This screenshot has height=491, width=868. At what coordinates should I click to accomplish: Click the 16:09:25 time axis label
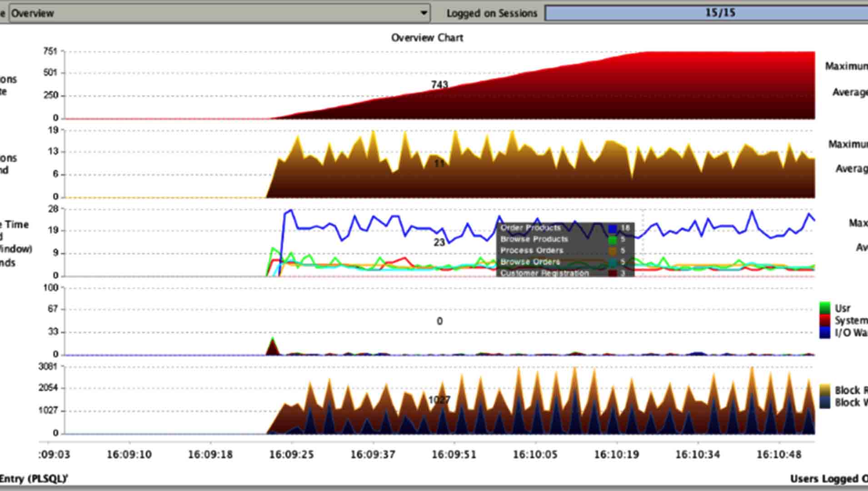tap(291, 455)
